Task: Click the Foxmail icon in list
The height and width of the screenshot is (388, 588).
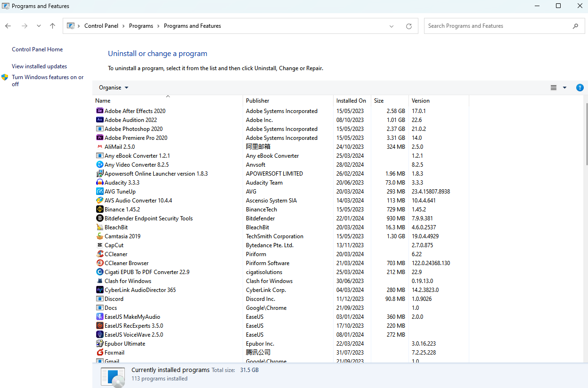Action: [x=99, y=353]
